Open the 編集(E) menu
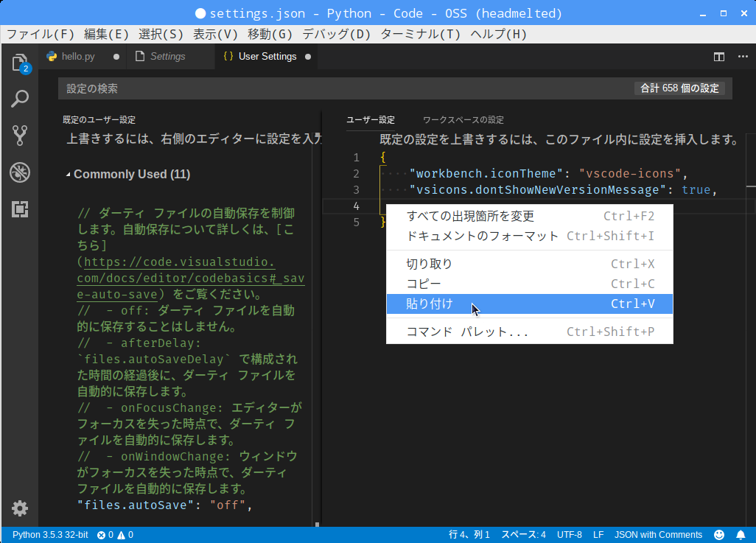Image resolution: width=756 pixels, height=543 pixels. [x=107, y=34]
